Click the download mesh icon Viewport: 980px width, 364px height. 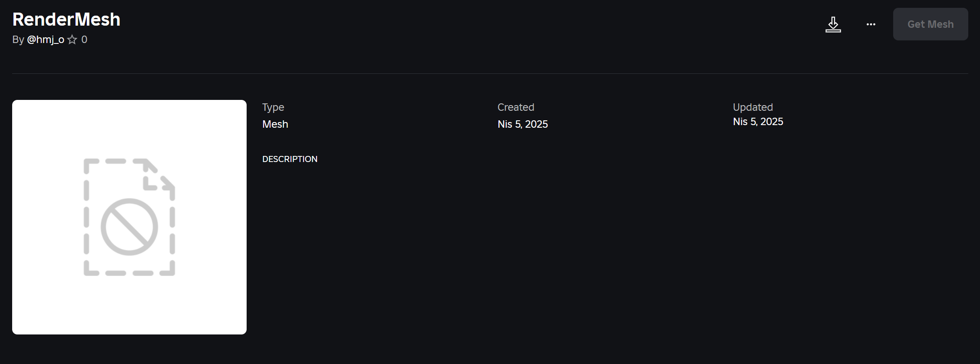point(833,24)
